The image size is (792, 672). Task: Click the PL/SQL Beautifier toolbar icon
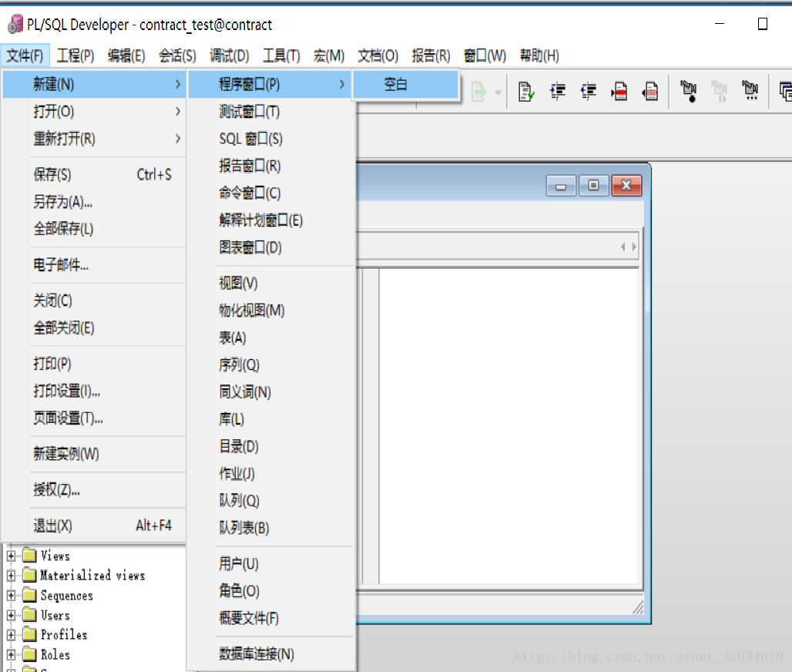(x=525, y=92)
